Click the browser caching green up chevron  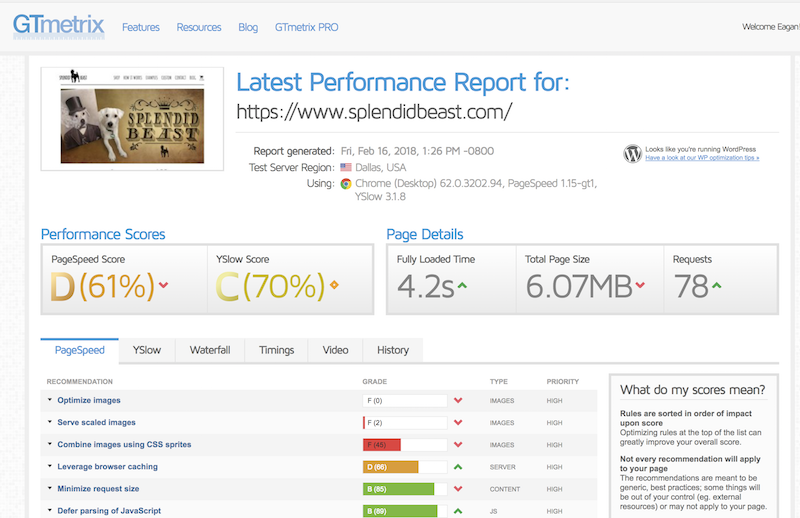coord(458,466)
